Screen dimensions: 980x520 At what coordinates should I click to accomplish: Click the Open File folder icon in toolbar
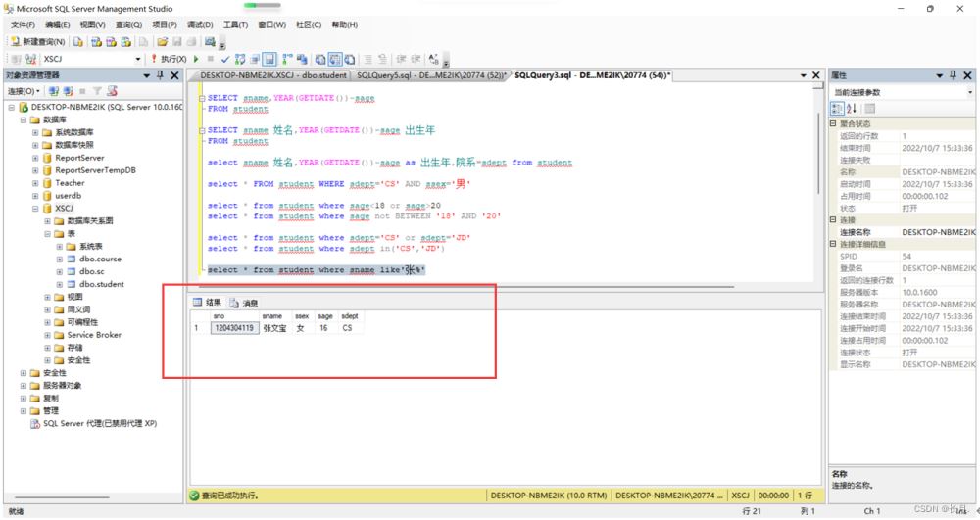[162, 42]
